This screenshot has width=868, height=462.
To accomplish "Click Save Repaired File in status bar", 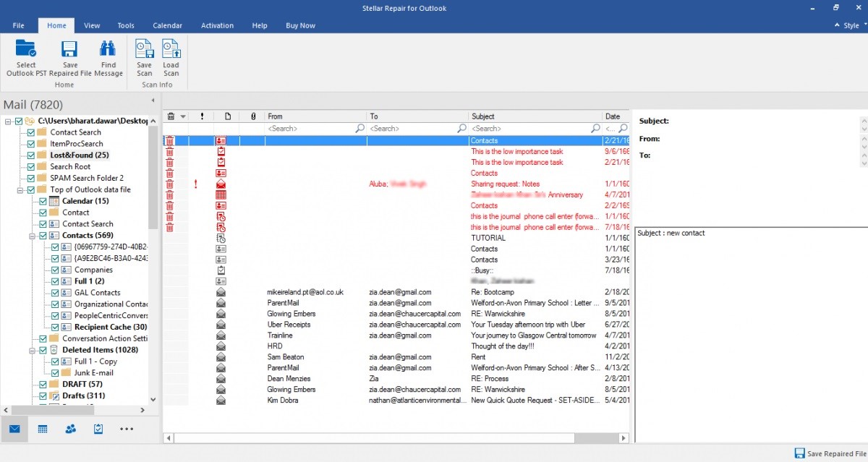I will 829,453.
